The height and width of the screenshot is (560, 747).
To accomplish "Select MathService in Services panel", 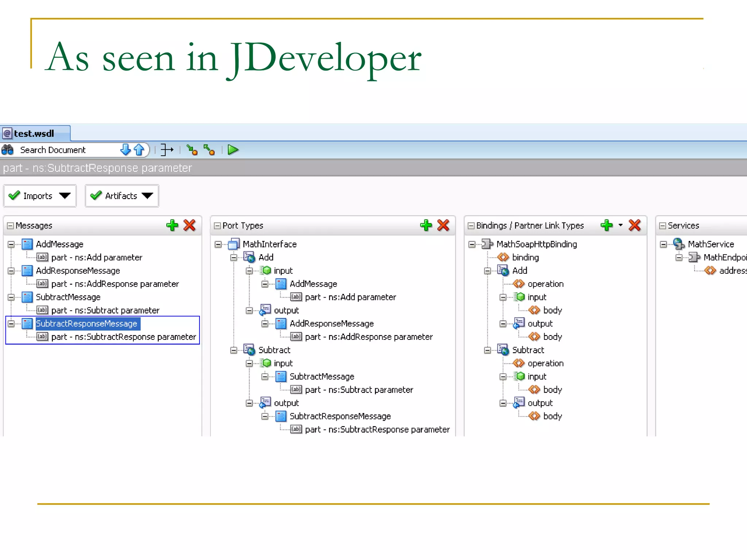I will coord(711,244).
